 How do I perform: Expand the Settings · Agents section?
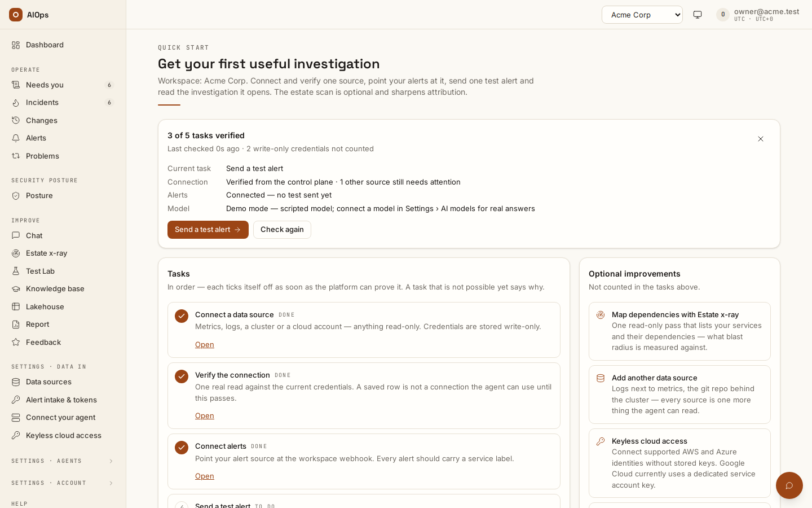(x=63, y=461)
